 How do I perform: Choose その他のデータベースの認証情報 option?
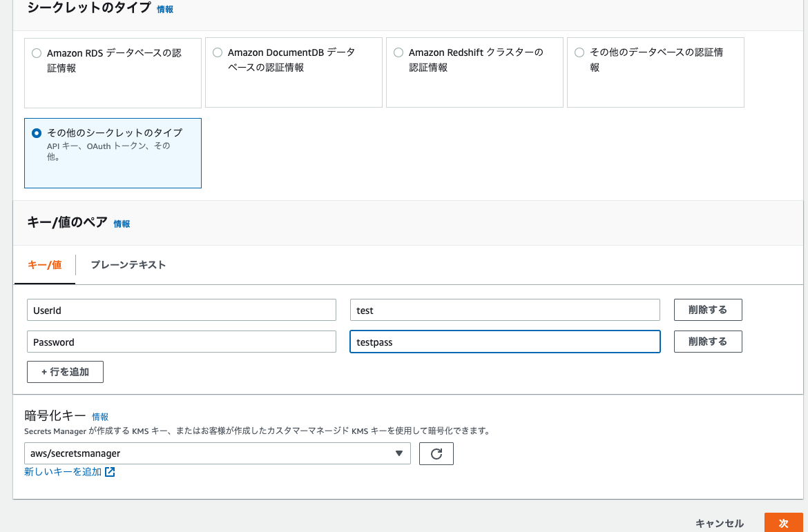pyautogui.click(x=579, y=52)
